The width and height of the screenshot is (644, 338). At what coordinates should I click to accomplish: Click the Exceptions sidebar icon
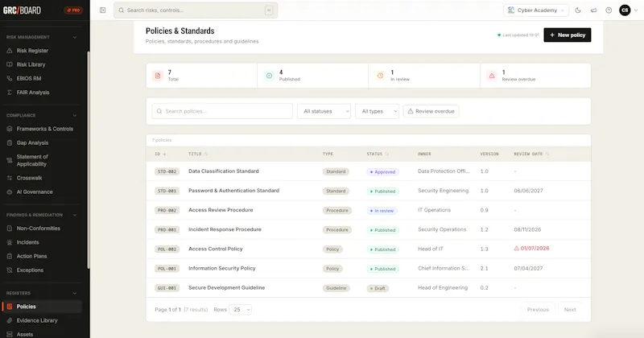pos(10,270)
